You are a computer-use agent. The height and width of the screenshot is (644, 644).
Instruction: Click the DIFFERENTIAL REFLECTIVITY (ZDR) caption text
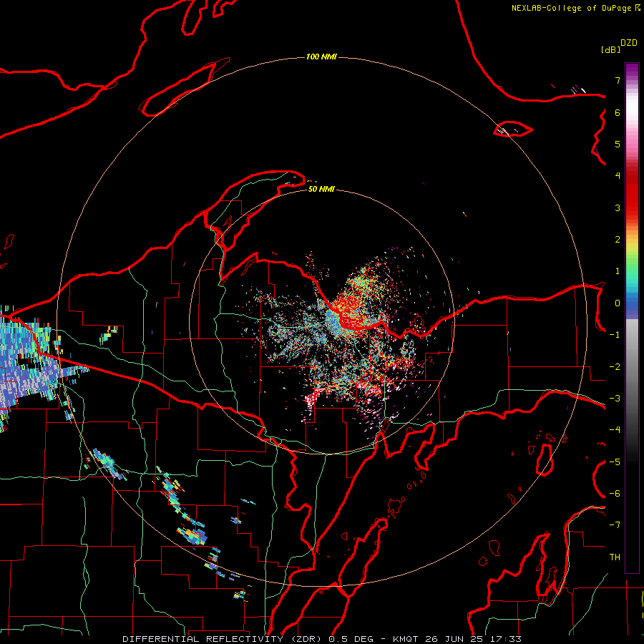coord(222,639)
